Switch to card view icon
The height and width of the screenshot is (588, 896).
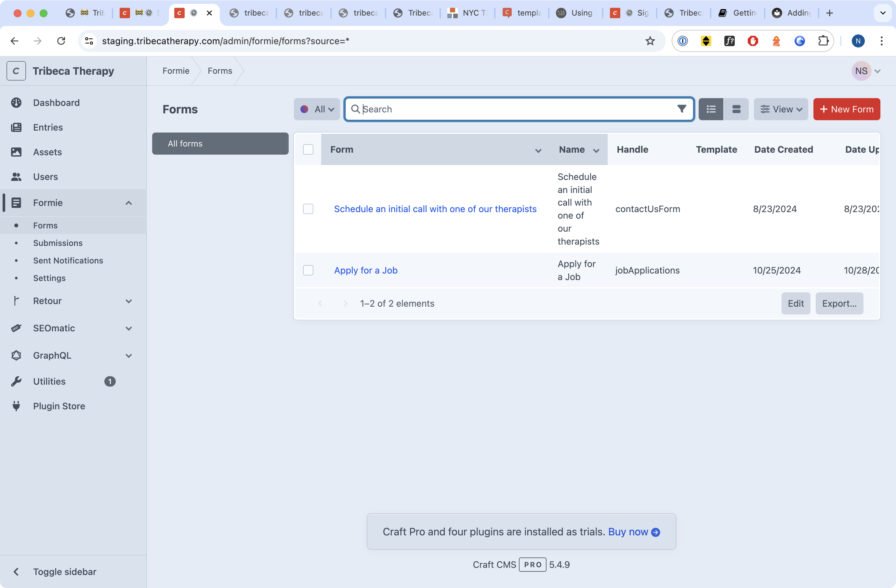736,109
